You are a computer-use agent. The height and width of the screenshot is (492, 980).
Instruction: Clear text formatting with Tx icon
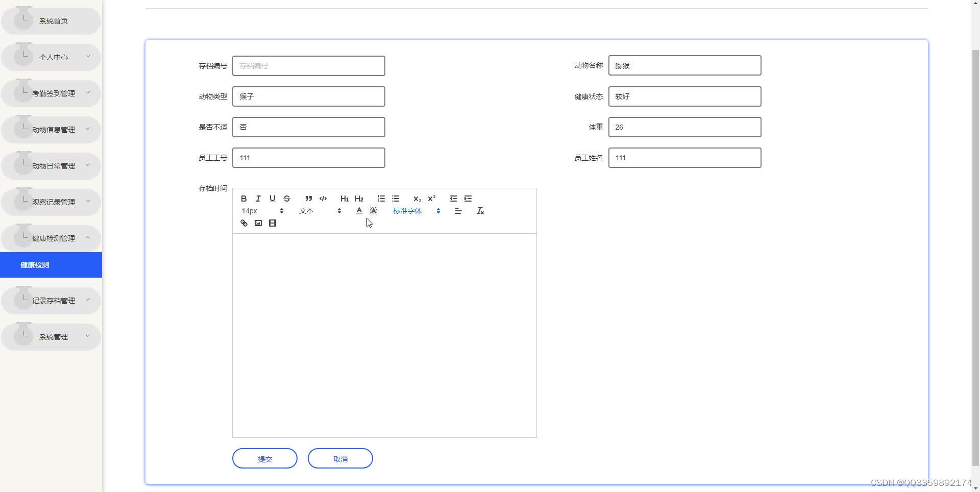coord(480,211)
